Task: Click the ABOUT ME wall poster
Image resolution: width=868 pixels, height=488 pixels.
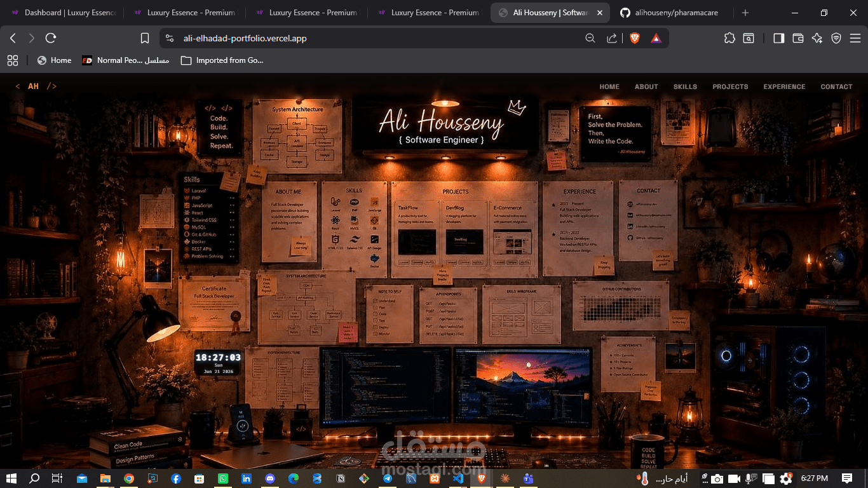Action: 289,220
